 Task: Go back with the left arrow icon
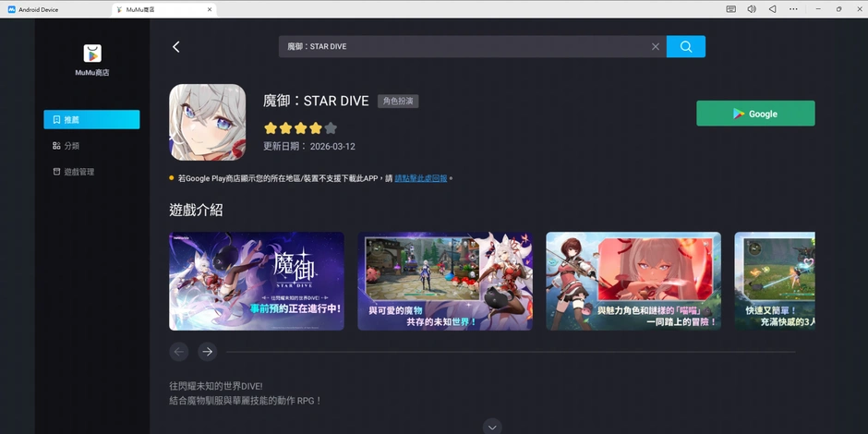click(176, 47)
